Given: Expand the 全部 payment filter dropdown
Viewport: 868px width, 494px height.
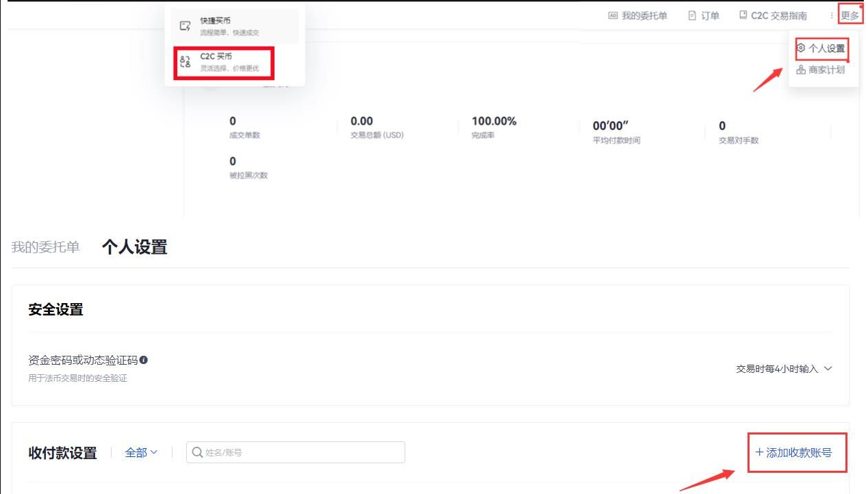Looking at the screenshot, I should (141, 452).
